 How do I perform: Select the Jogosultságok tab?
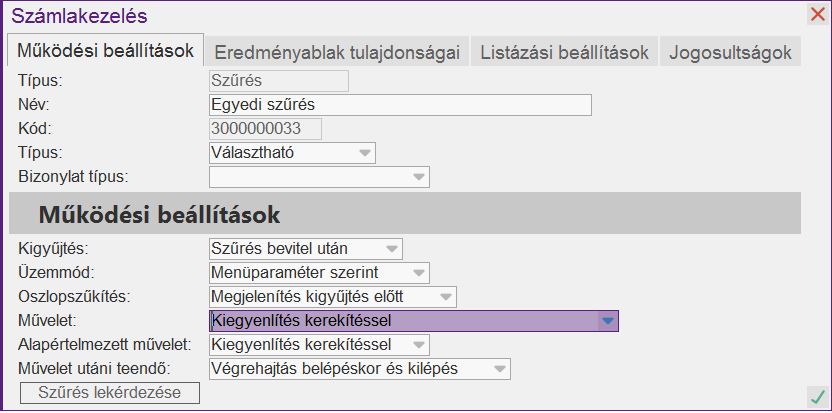point(731,53)
